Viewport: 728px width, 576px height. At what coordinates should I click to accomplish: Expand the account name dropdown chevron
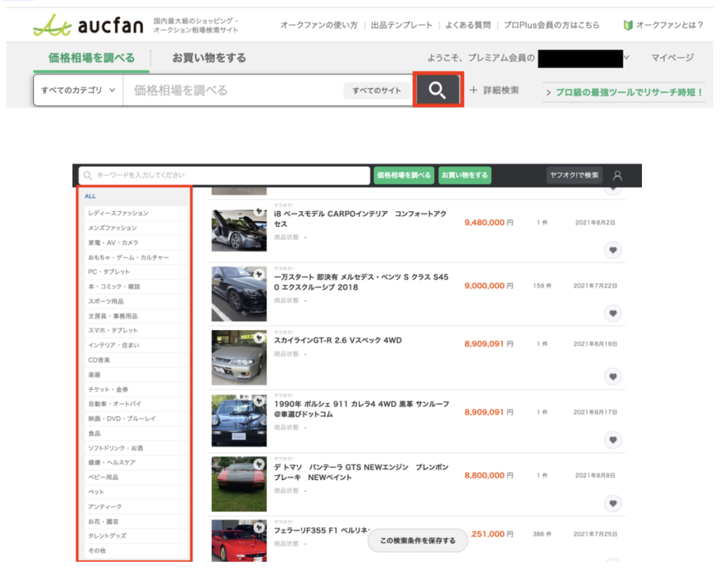pos(626,58)
